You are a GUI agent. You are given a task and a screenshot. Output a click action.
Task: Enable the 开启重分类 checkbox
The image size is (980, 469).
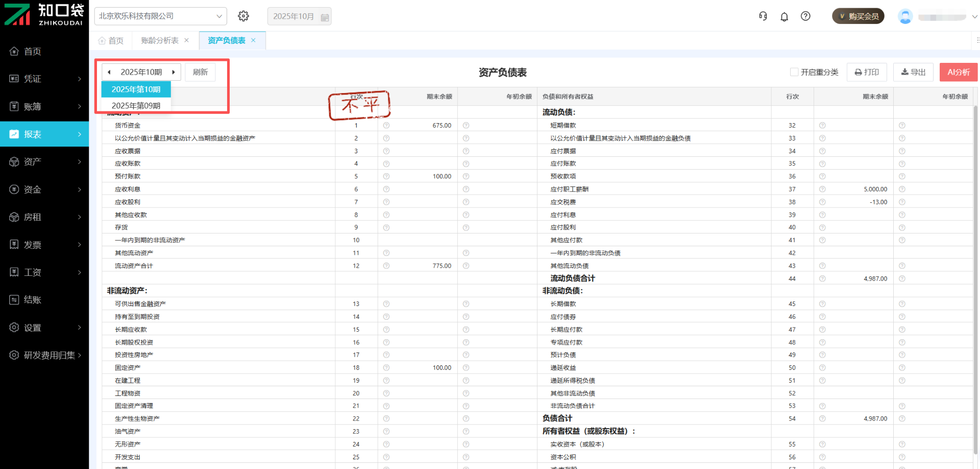point(794,72)
